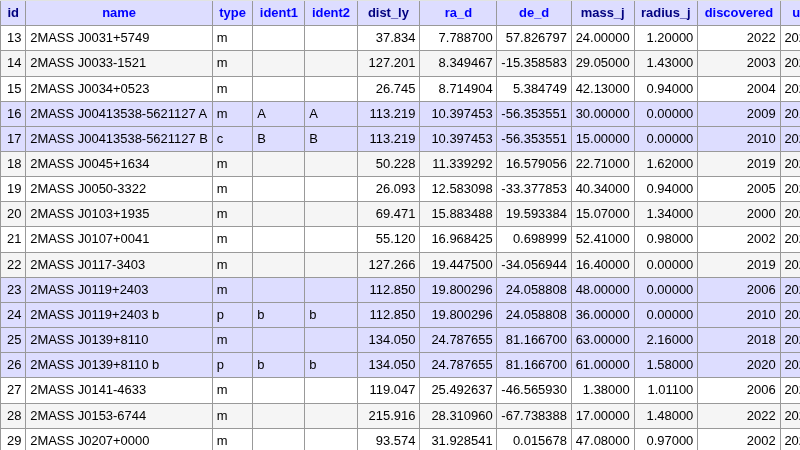Select radius value 2.16000 cell
The height and width of the screenshot is (450, 800).
click(665, 340)
